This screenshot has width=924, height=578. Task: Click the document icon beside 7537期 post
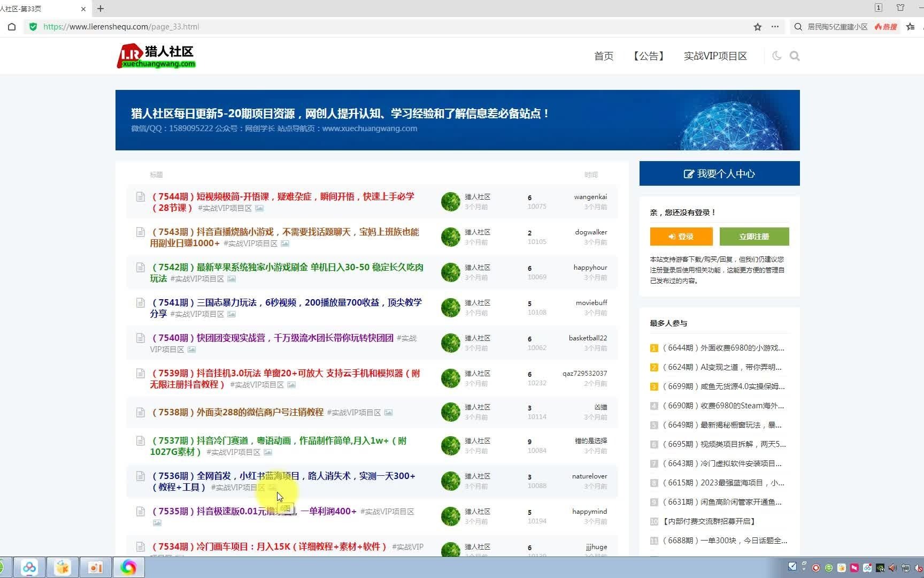coord(140,441)
